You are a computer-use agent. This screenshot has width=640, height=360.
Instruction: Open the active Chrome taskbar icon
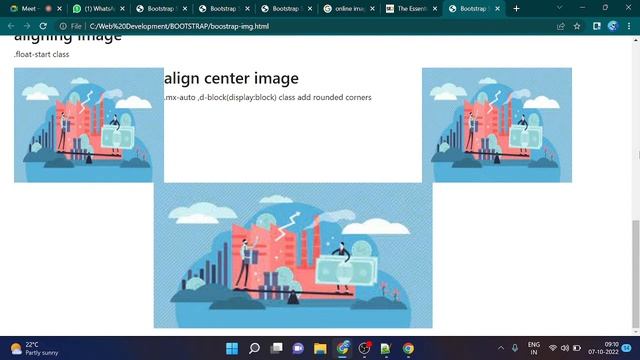(343, 348)
